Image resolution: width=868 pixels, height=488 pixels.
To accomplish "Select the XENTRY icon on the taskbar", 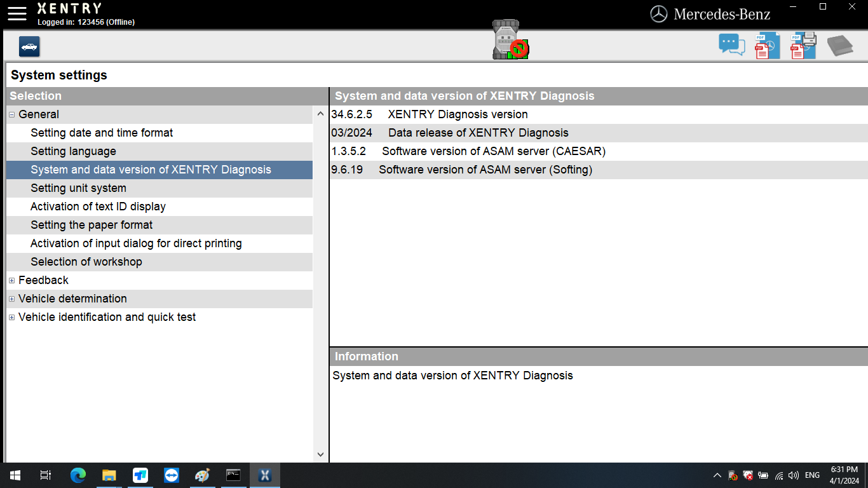I will (264, 475).
